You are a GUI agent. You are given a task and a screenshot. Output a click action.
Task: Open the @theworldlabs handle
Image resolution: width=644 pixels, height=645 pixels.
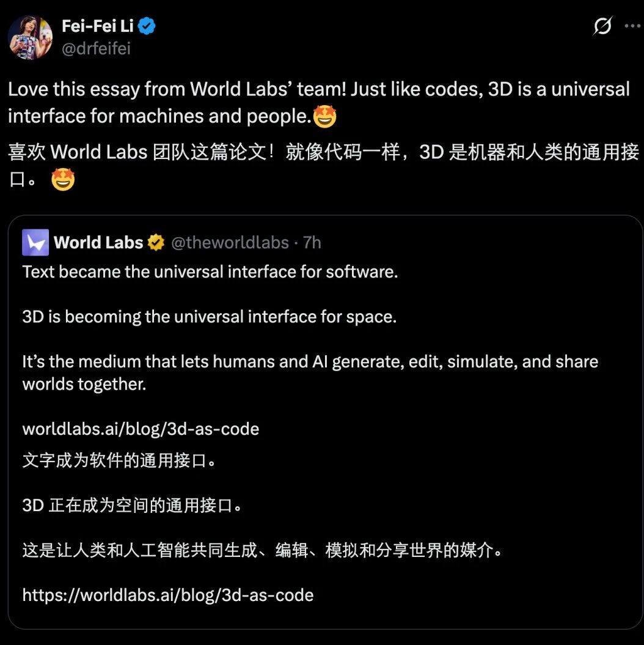230,243
